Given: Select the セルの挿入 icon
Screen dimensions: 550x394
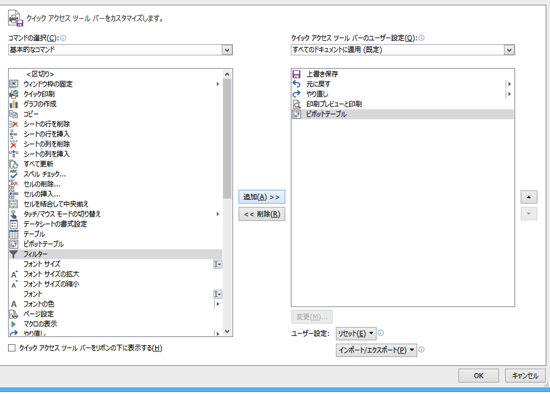Looking at the screenshot, I should [x=13, y=194].
